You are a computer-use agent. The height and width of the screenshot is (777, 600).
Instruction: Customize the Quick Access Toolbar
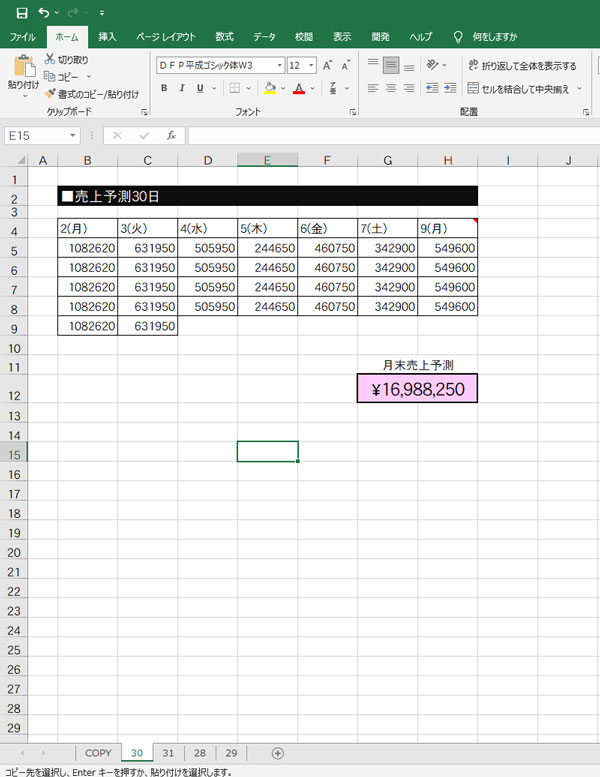102,13
